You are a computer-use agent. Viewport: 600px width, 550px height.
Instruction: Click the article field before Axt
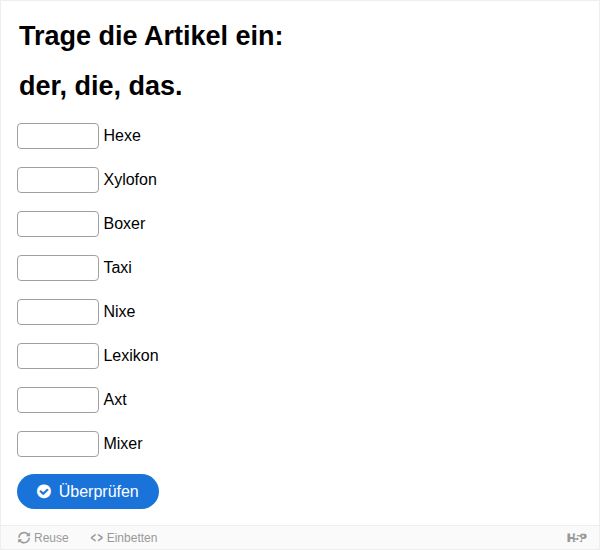pyautogui.click(x=58, y=400)
